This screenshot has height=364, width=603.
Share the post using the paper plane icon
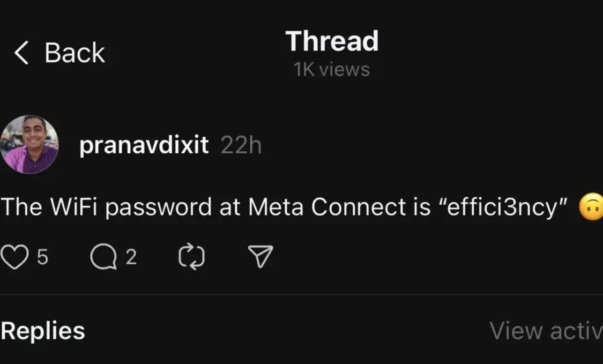(260, 256)
